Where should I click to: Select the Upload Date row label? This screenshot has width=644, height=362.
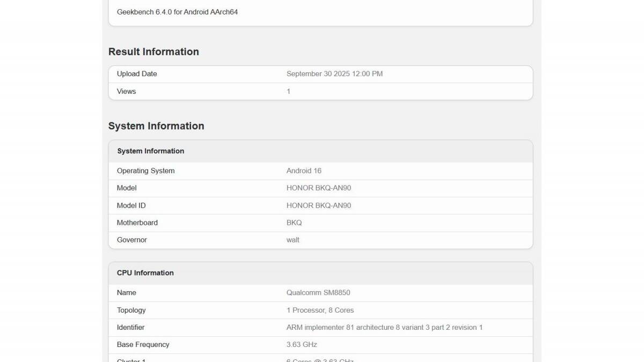pyautogui.click(x=137, y=74)
